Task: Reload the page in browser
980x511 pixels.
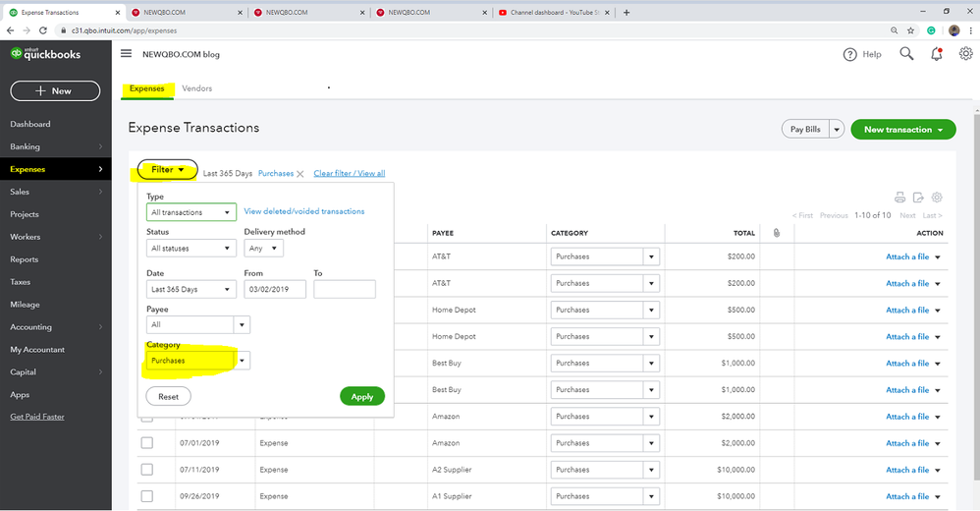Action: click(42, 30)
